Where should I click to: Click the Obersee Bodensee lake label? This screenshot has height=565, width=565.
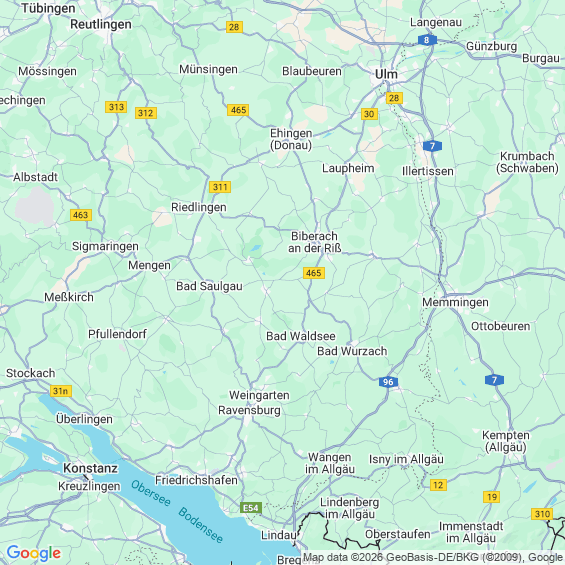click(177, 512)
